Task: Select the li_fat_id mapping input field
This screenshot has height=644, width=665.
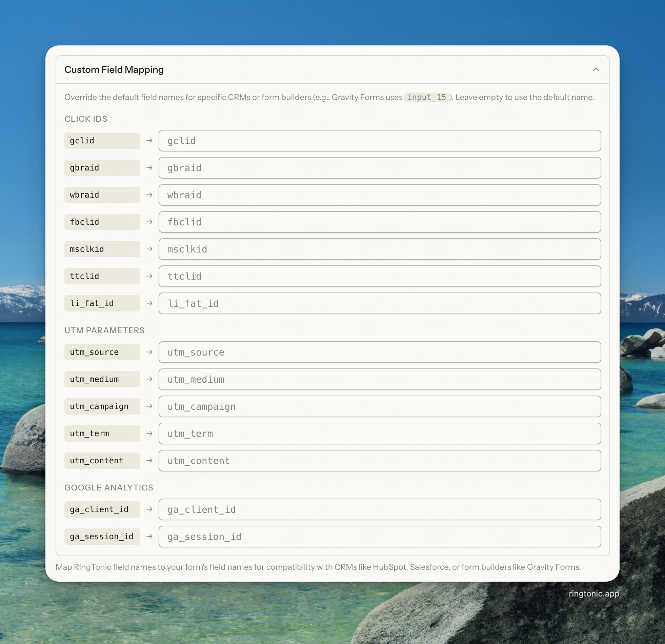Action: pos(379,303)
